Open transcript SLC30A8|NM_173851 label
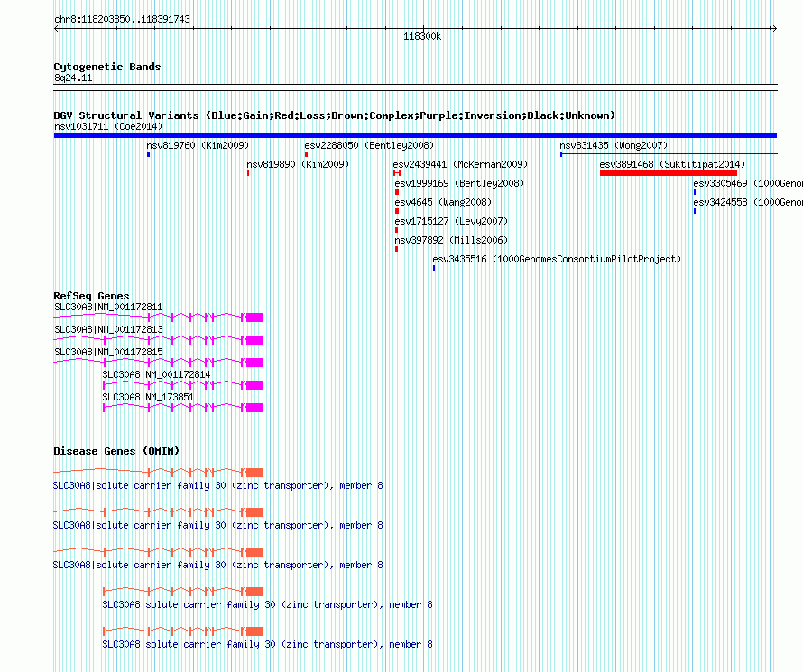Viewport: 803px width, 672px height. [148, 397]
